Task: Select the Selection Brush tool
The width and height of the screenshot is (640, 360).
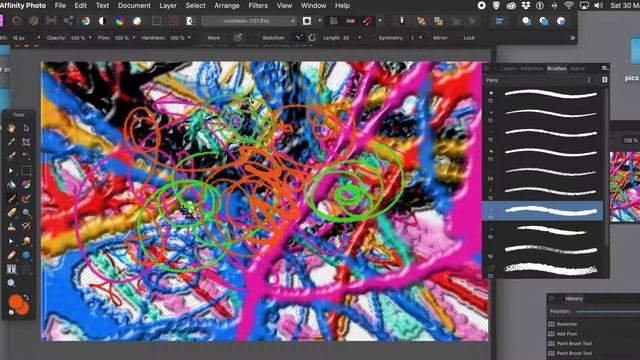Action: [11, 156]
